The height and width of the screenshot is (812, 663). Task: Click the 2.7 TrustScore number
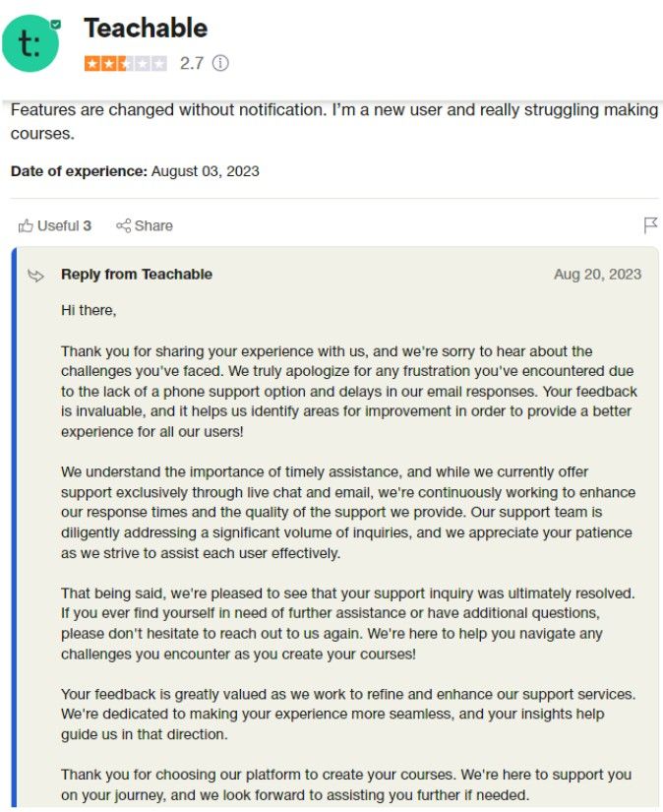coord(191,64)
